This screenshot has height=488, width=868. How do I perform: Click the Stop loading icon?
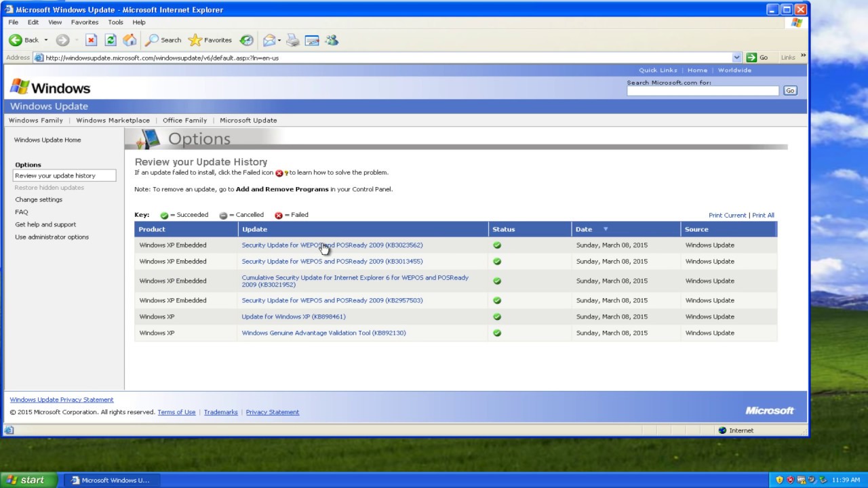91,40
